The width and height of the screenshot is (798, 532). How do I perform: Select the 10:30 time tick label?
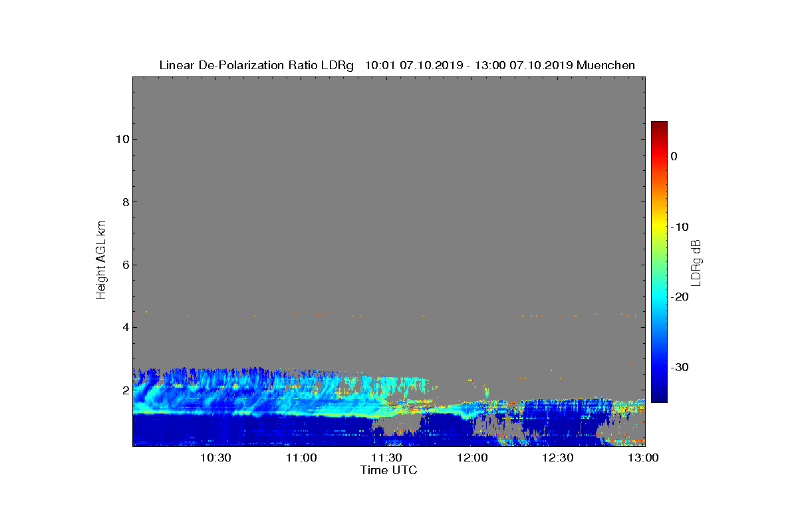215,458
